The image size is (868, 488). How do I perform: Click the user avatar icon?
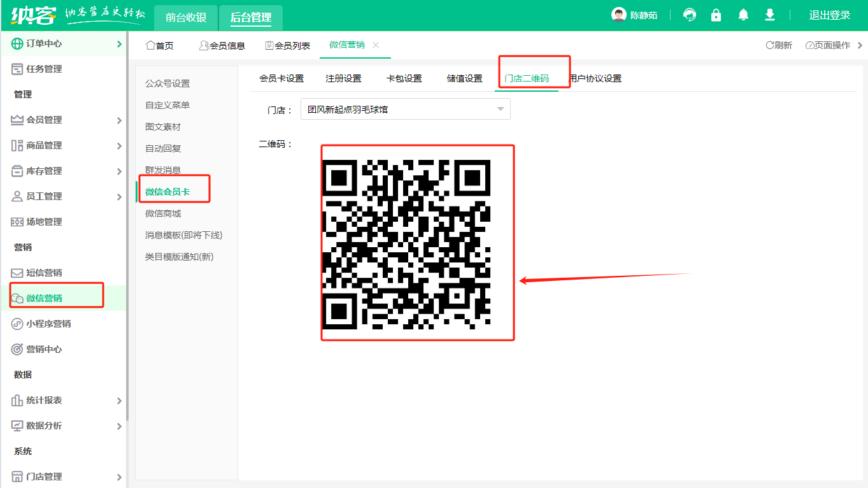click(618, 15)
